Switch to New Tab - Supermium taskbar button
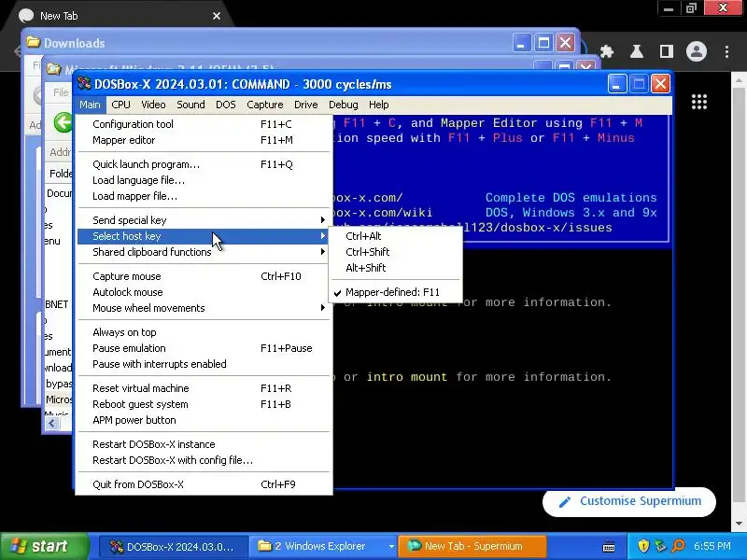This screenshot has width=747, height=560. (472, 546)
